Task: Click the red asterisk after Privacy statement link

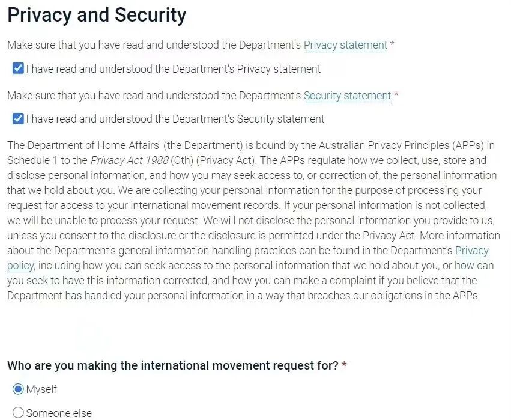Action: coord(392,45)
